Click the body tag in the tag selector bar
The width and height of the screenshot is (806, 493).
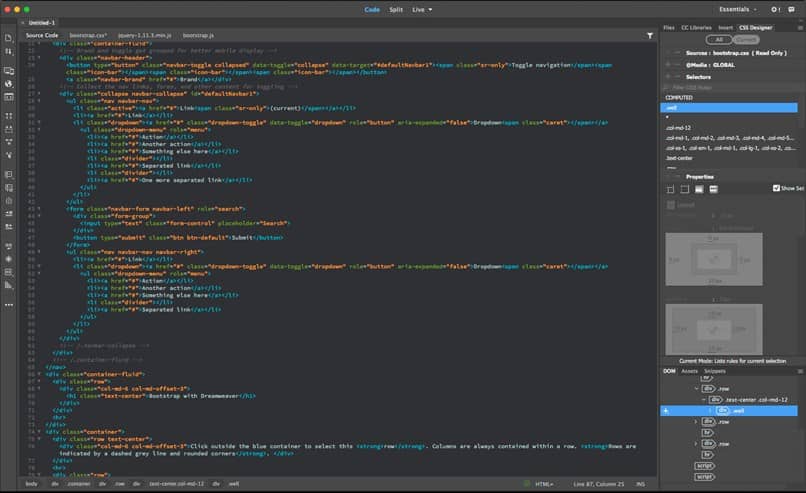point(31,484)
